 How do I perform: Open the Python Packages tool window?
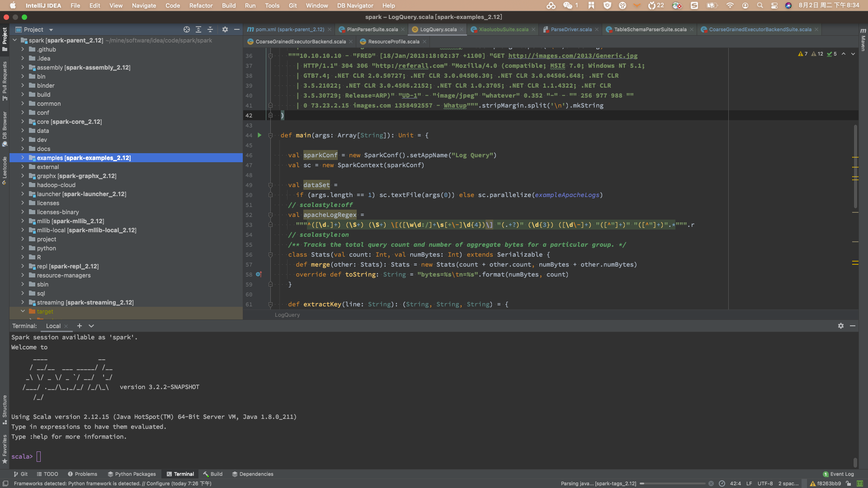point(132,474)
